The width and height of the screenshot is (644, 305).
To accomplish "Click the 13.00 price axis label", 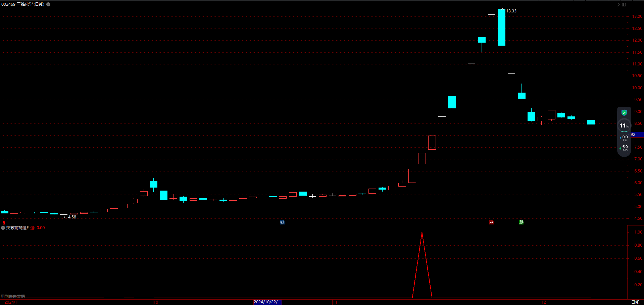I will pos(637,16).
